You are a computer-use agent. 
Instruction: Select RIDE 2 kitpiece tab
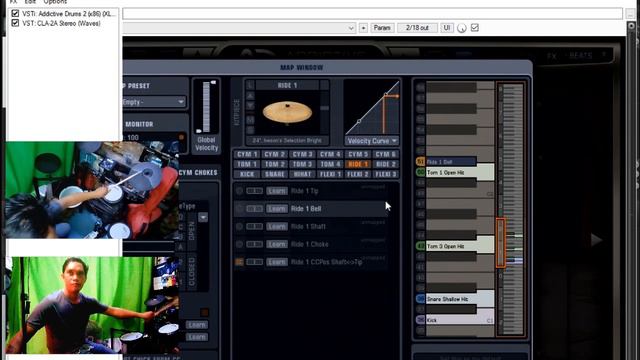click(x=385, y=164)
